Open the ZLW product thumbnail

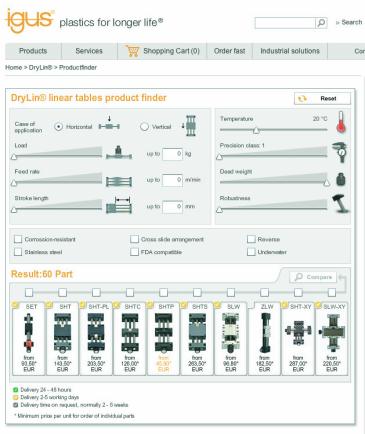tap(264, 333)
